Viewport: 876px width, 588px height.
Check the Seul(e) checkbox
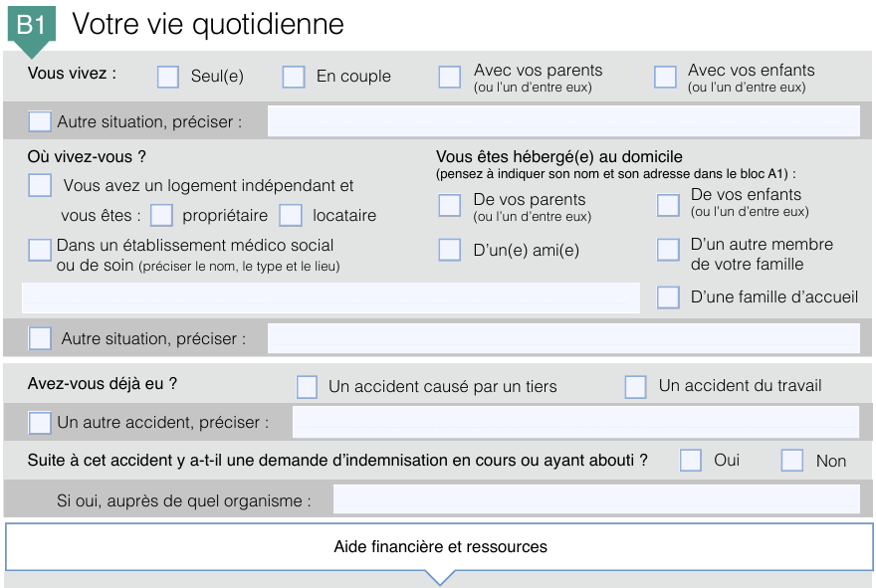(168, 77)
